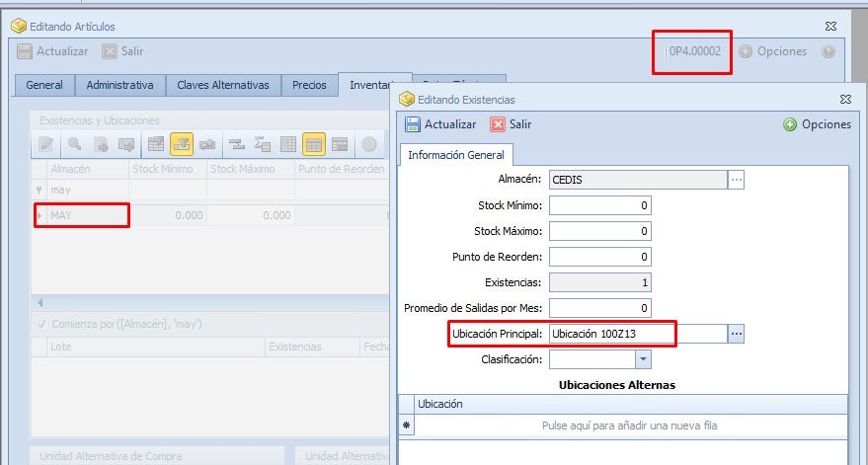Image resolution: width=868 pixels, height=465 pixels.
Task: Click the envelope icon in Existencias toolbar
Action: tap(126, 144)
